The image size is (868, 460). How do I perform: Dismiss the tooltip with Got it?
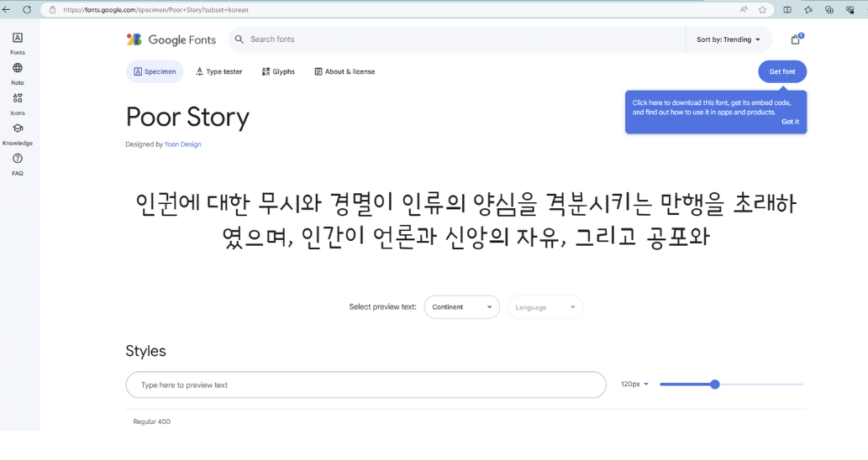point(790,122)
